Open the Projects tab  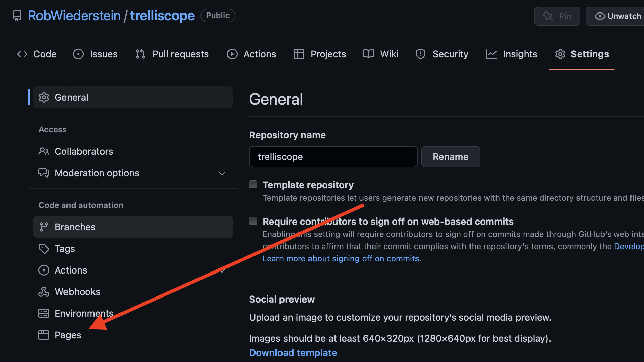click(x=320, y=54)
